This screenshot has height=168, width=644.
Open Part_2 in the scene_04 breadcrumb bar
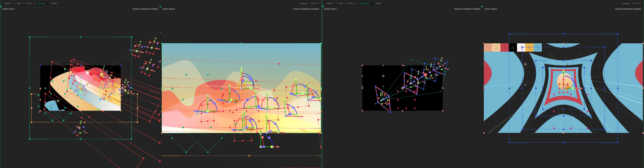(x=29, y=3)
